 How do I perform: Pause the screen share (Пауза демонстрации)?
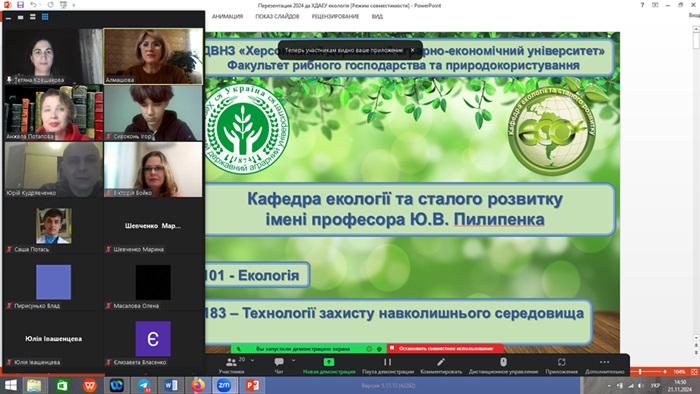[x=388, y=365]
